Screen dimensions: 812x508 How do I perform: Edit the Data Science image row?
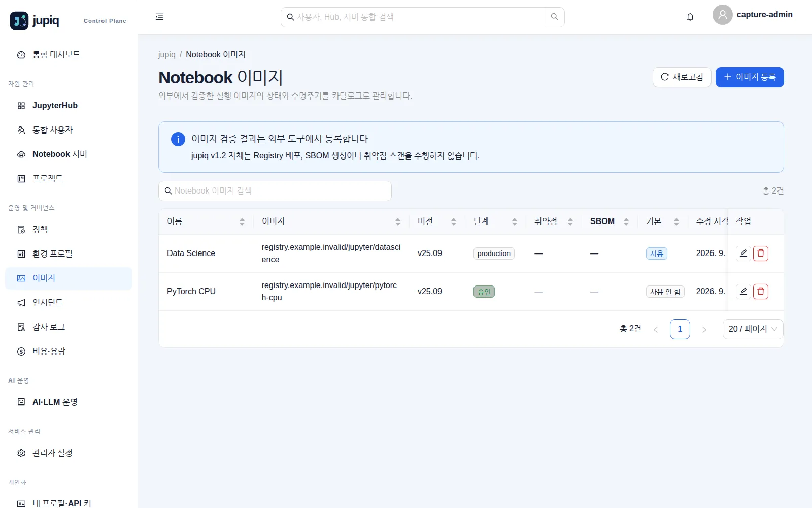click(743, 253)
